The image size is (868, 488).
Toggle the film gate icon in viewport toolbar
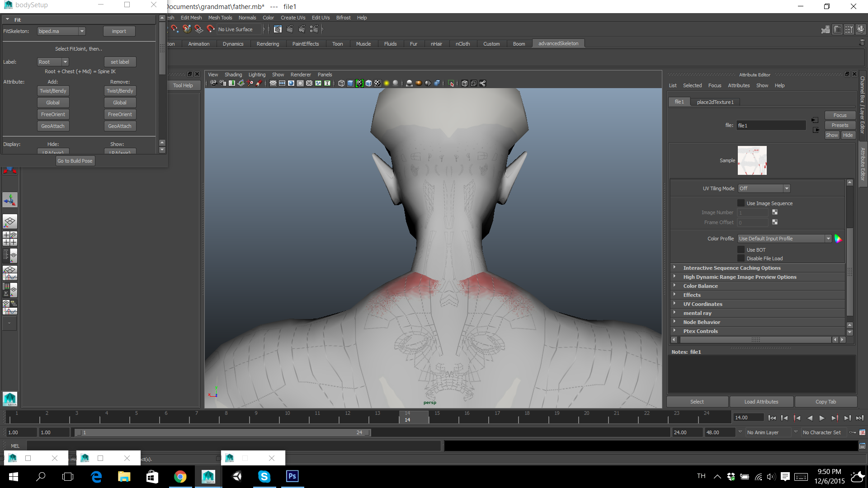[282, 83]
